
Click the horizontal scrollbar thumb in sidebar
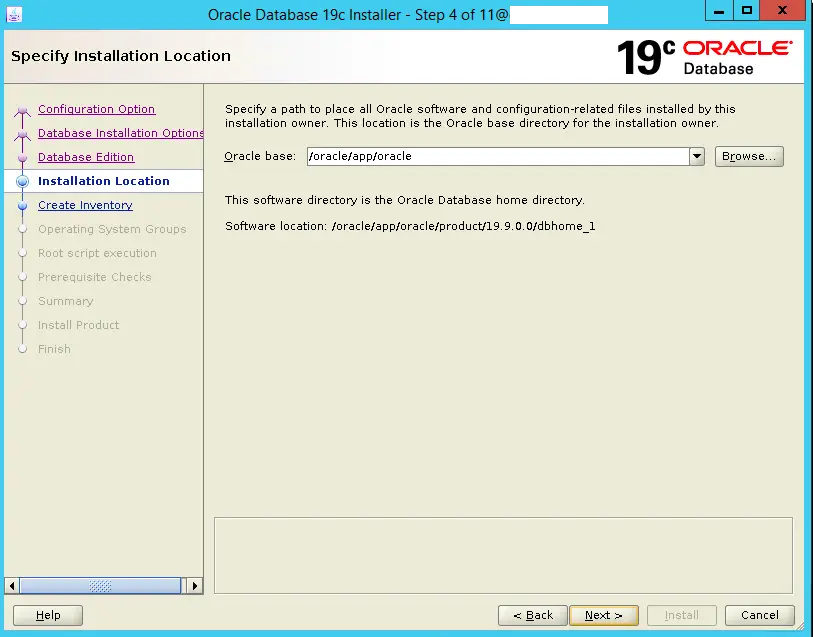100,586
